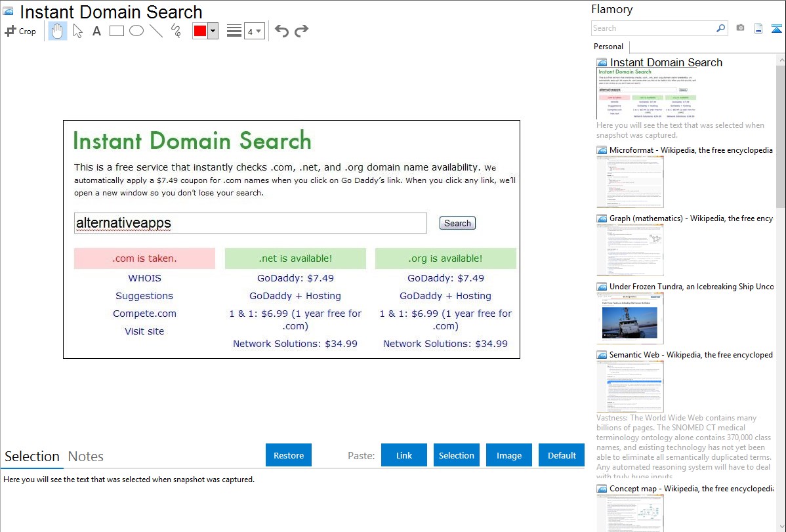Choose the straight line tool

coord(156,31)
